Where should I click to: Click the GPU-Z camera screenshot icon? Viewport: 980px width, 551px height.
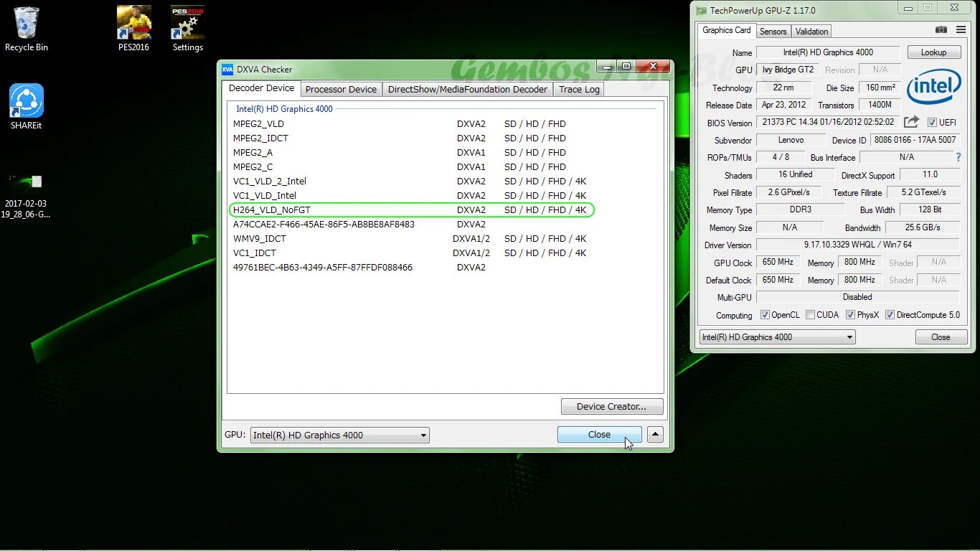(x=941, y=30)
